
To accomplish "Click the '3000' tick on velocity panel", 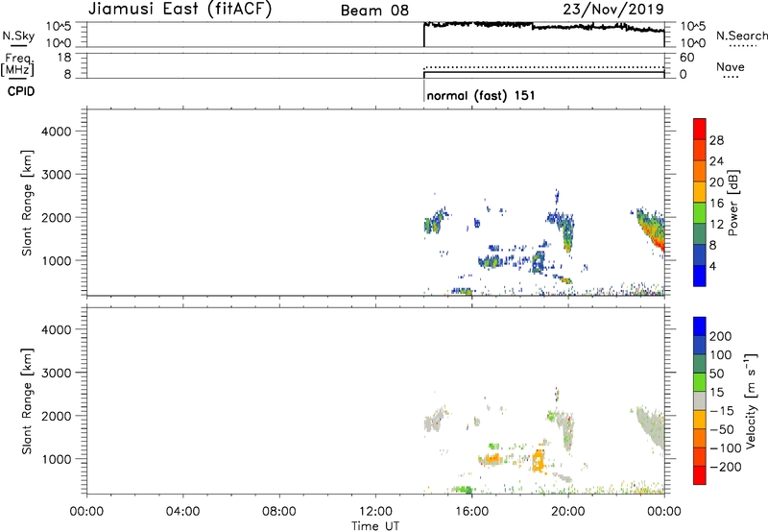I will 56,373.
